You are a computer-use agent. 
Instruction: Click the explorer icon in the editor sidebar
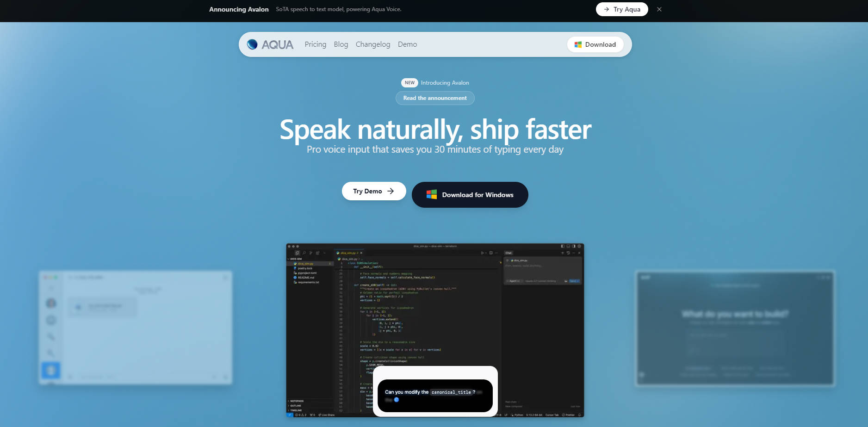coord(297,253)
